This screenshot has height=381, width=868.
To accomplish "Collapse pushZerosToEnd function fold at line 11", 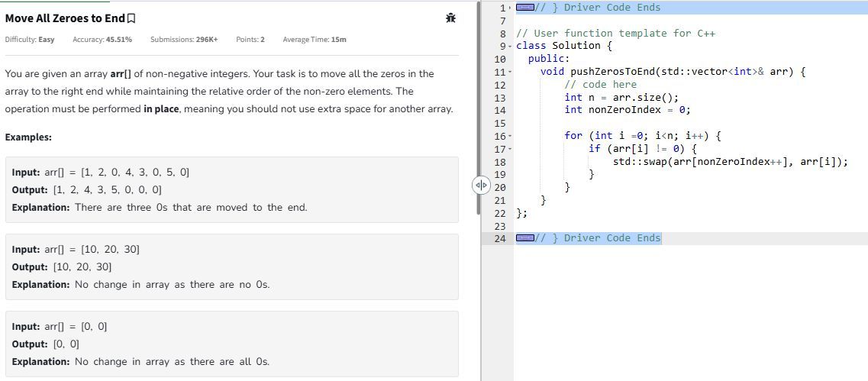I will [511, 72].
